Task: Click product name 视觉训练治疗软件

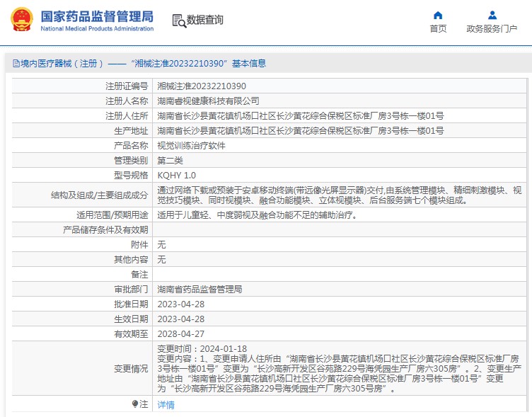Action: point(191,145)
